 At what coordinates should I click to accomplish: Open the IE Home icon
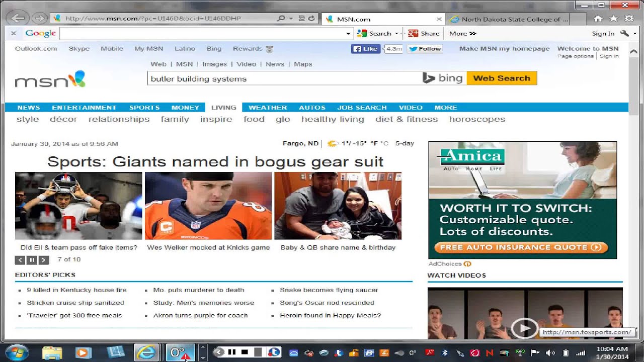(598, 19)
